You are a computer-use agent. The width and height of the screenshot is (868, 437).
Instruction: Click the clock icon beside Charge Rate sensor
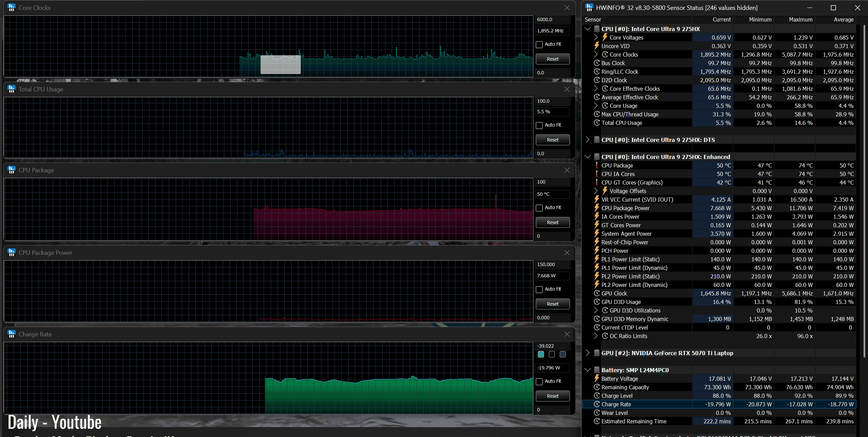pos(597,404)
